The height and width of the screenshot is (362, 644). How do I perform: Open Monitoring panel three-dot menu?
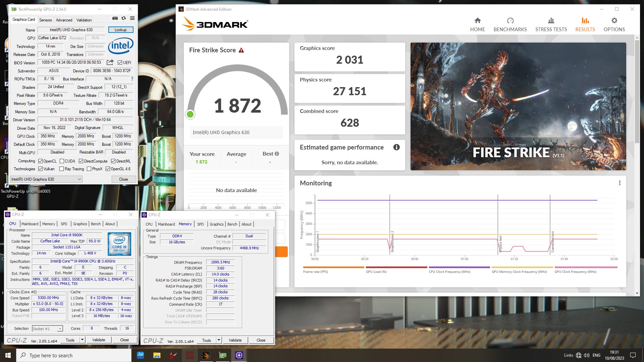[x=620, y=183]
